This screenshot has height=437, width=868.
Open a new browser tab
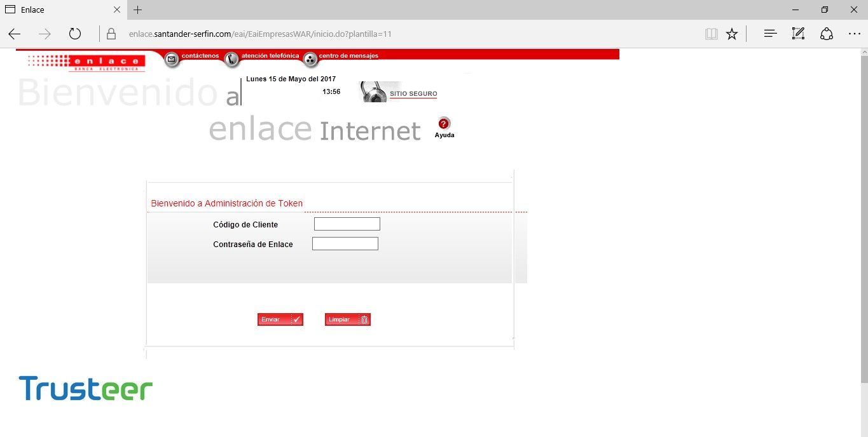[137, 10]
